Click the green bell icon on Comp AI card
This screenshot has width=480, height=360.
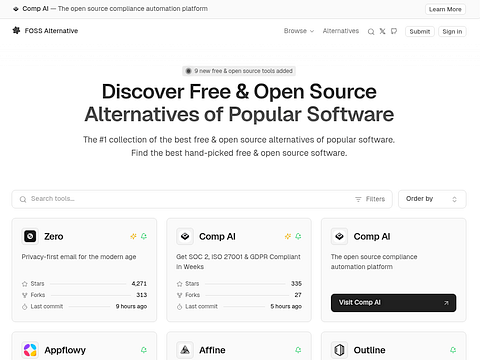(x=298, y=236)
